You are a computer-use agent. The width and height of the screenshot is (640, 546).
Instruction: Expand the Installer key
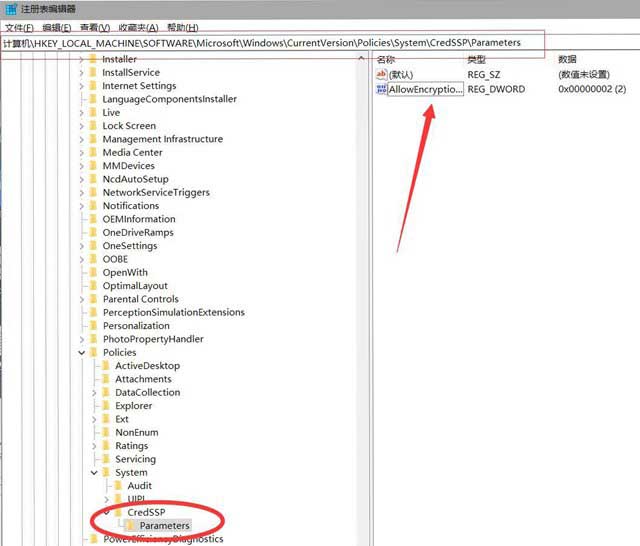click(x=81, y=60)
